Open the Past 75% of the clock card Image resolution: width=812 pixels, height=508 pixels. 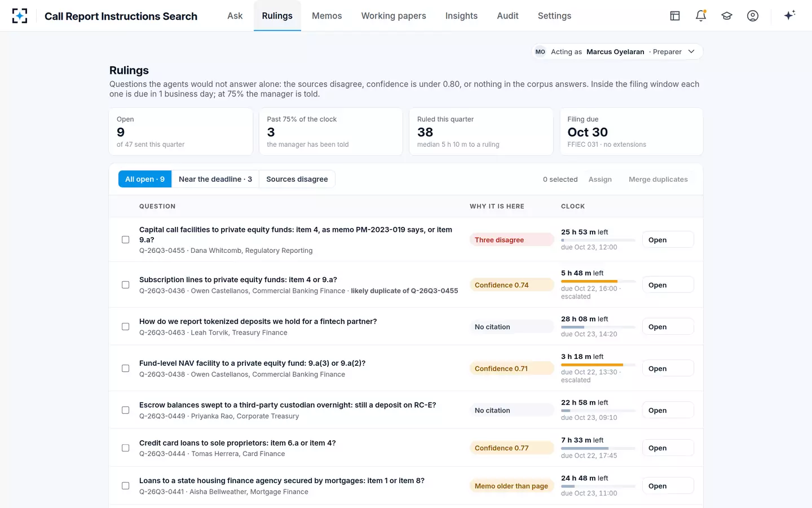click(331, 132)
